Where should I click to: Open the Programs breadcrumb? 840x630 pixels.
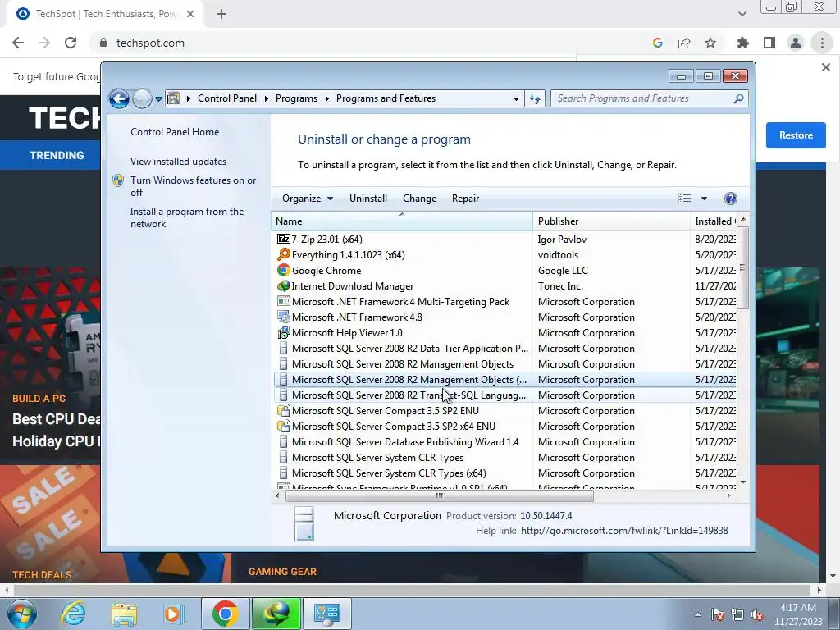point(296,98)
